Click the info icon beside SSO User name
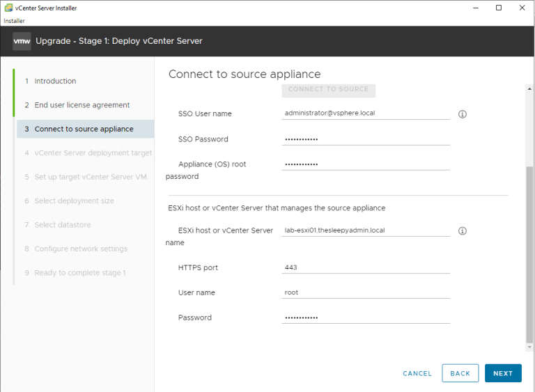535x392 pixels. click(463, 114)
